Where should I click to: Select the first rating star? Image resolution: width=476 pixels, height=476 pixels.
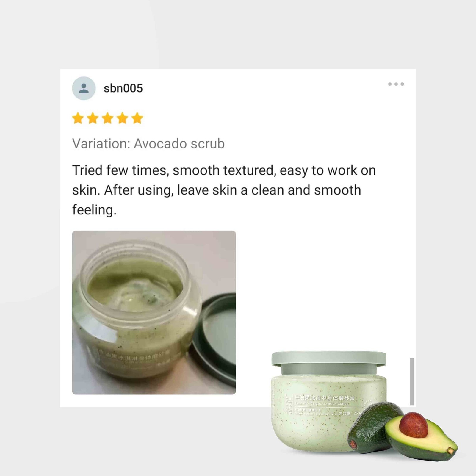[78, 118]
